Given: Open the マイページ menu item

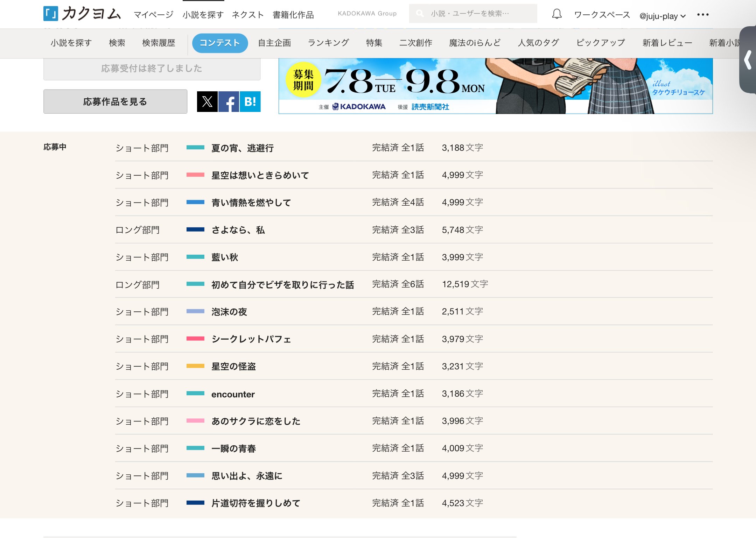Looking at the screenshot, I should point(153,15).
